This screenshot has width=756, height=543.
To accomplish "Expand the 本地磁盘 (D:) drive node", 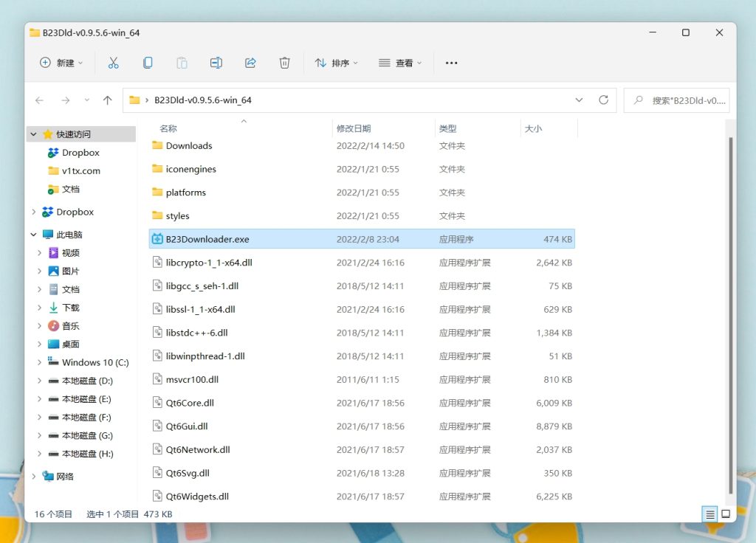I will (40, 381).
